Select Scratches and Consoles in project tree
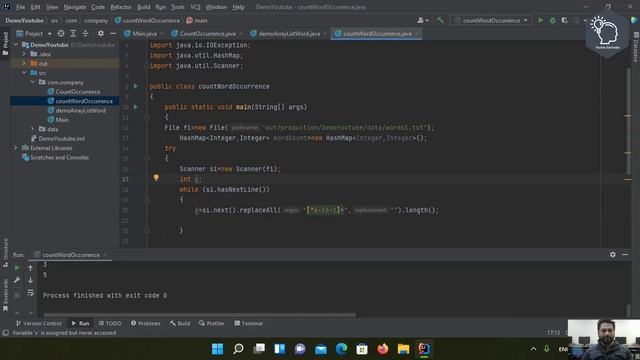 click(x=59, y=157)
